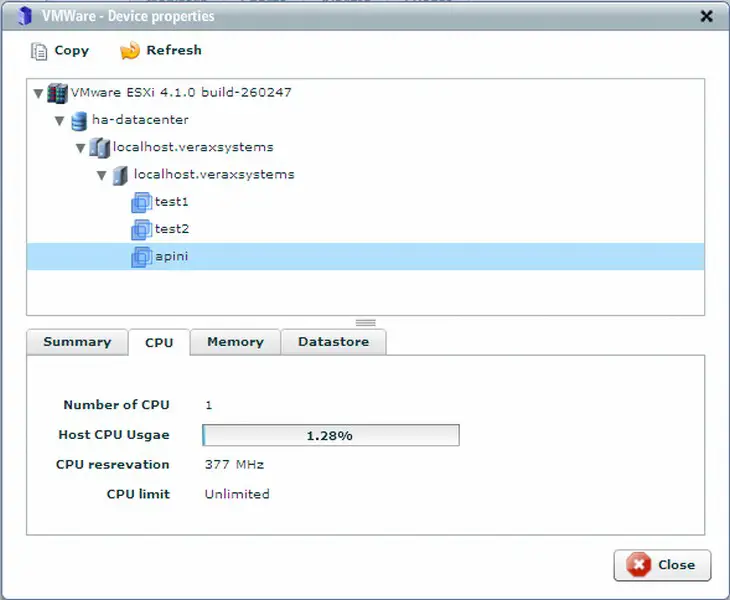Collapse the first localhost.veraxsystems node
Screen dimensions: 730x600
point(81,148)
